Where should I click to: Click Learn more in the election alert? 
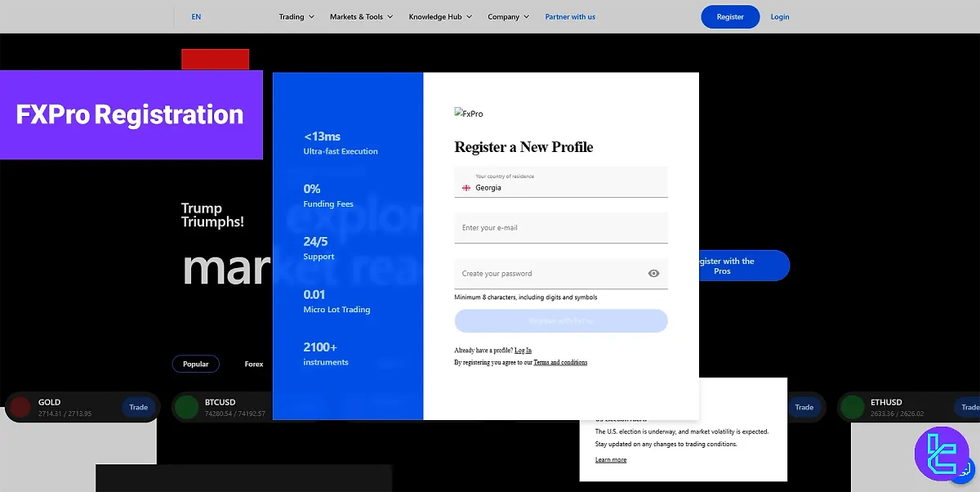point(610,459)
